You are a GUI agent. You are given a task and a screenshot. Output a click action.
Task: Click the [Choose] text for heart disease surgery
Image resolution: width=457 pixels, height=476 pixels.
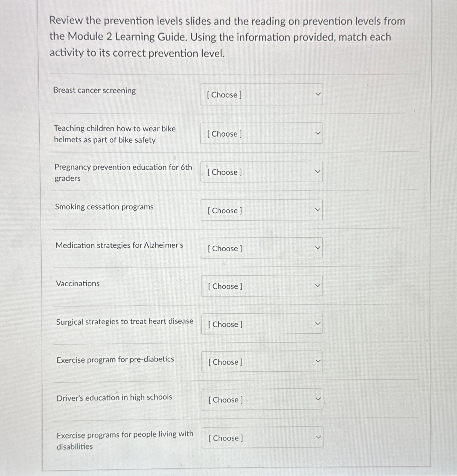(x=225, y=324)
